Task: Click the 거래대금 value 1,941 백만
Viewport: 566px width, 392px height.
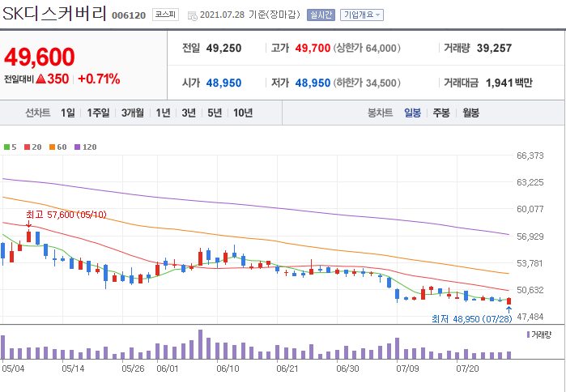Action: pyautogui.click(x=509, y=83)
